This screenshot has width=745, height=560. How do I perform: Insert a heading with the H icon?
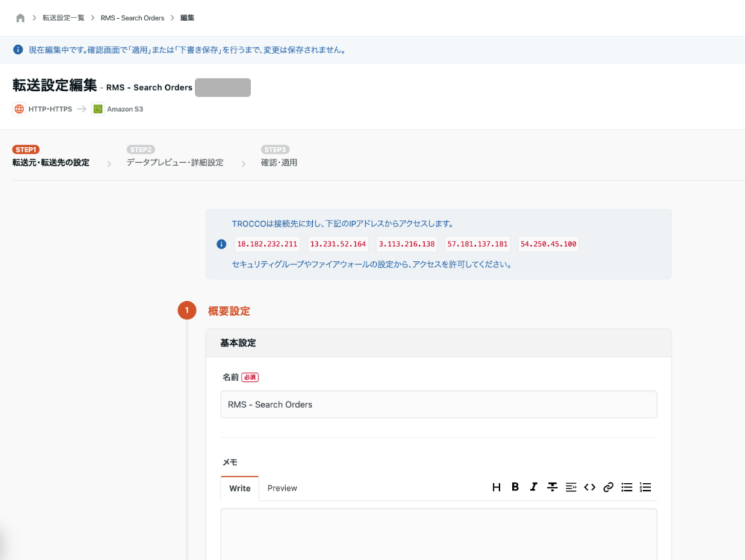pos(496,487)
